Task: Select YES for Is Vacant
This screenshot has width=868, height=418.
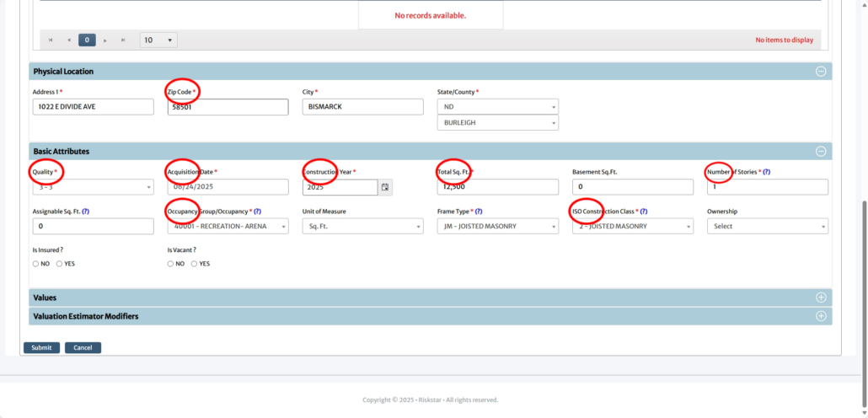Action: tap(194, 264)
